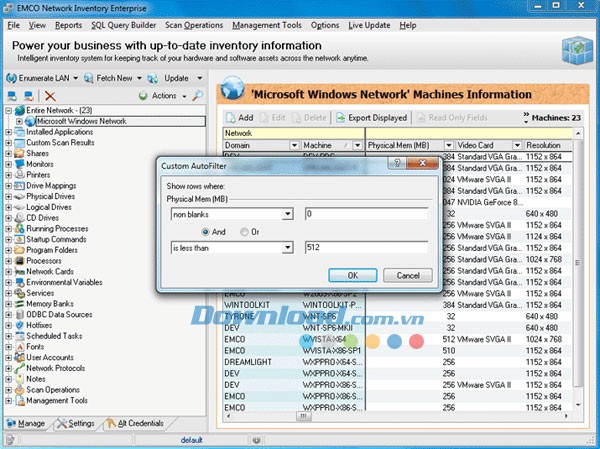The width and height of the screenshot is (600, 449).
Task: Select the ODBC Data Sources tree item
Action: point(59,315)
